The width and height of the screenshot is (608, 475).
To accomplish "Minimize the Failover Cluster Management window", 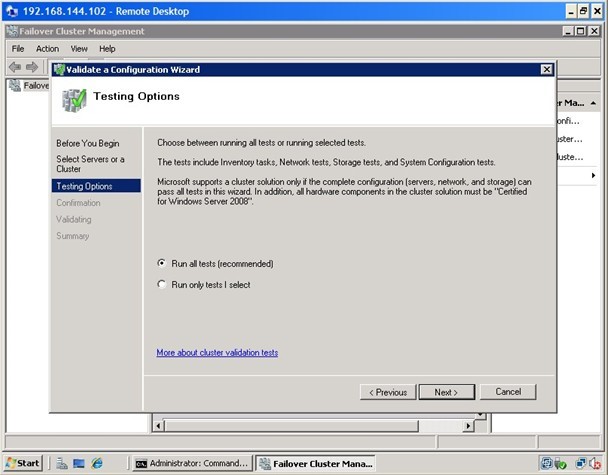I will pos(568,31).
